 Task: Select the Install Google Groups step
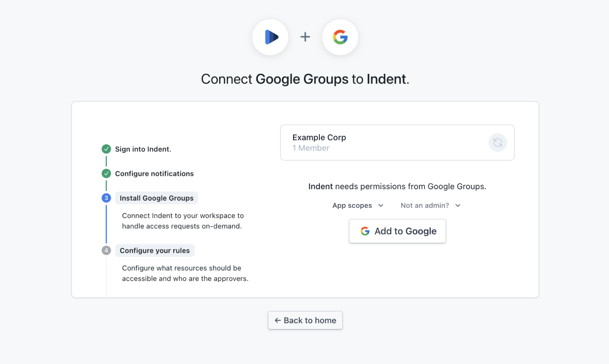156,198
